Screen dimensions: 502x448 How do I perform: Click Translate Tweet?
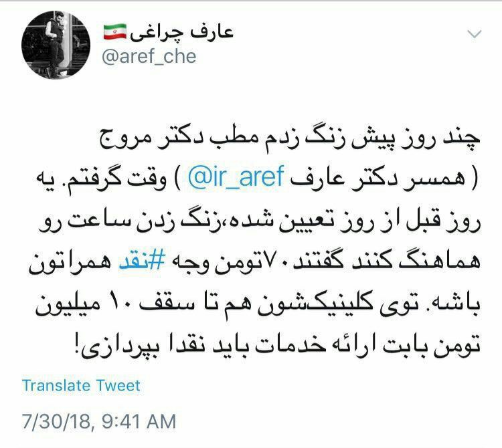[81, 385]
